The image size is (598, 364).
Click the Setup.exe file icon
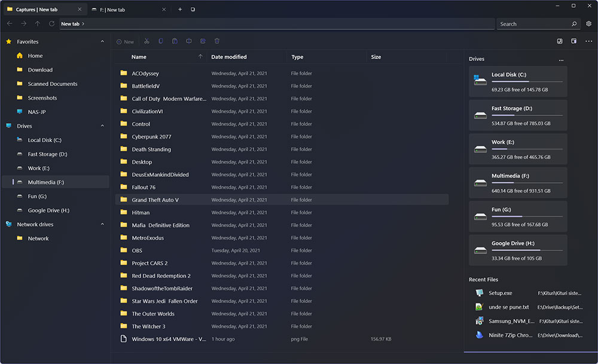[x=480, y=293]
